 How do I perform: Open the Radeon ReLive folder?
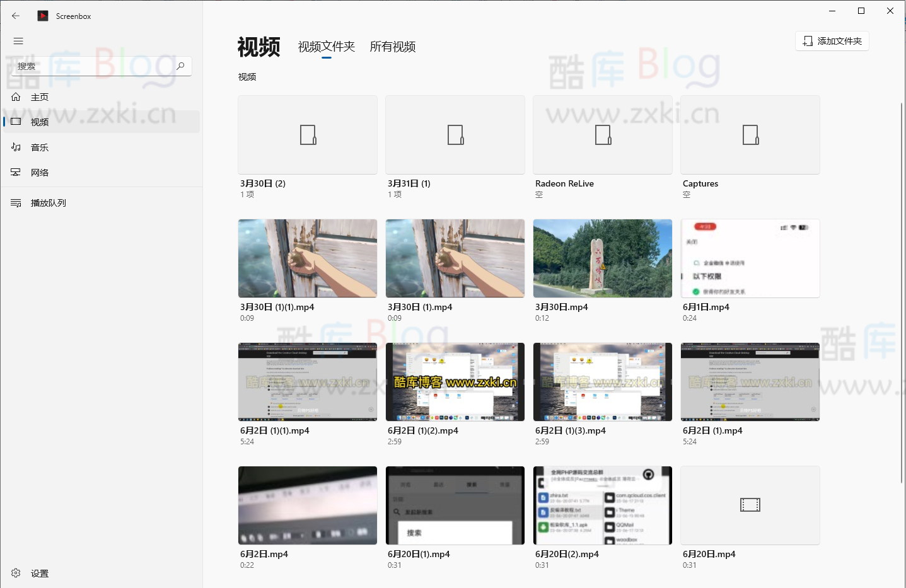602,134
